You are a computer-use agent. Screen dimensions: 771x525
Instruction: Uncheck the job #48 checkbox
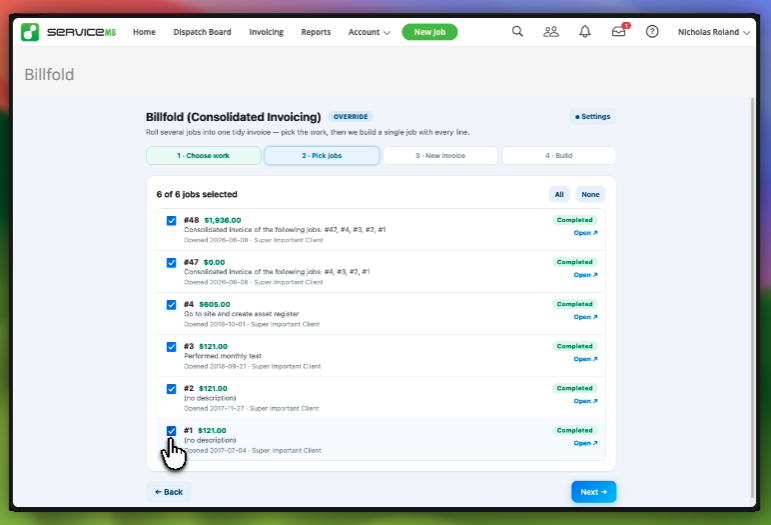point(171,220)
